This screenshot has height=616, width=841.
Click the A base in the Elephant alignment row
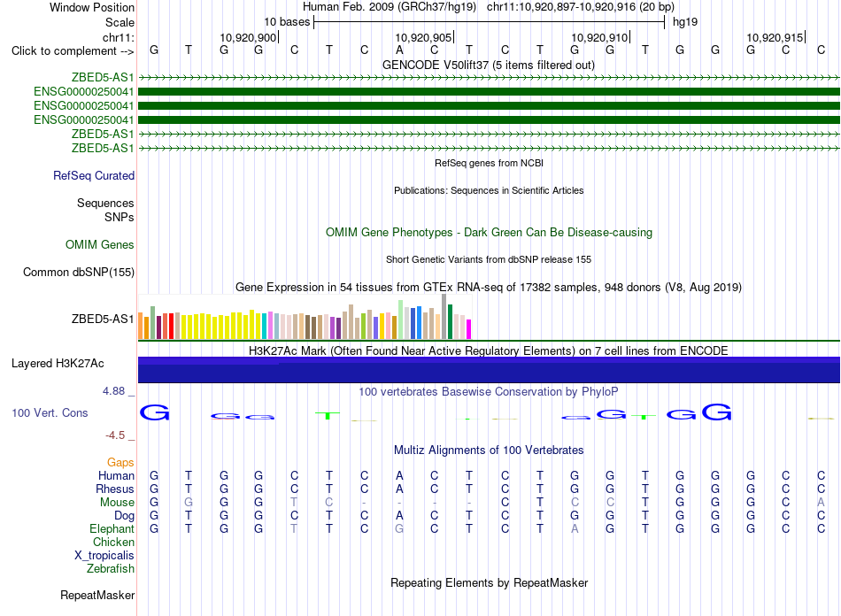pos(575,529)
